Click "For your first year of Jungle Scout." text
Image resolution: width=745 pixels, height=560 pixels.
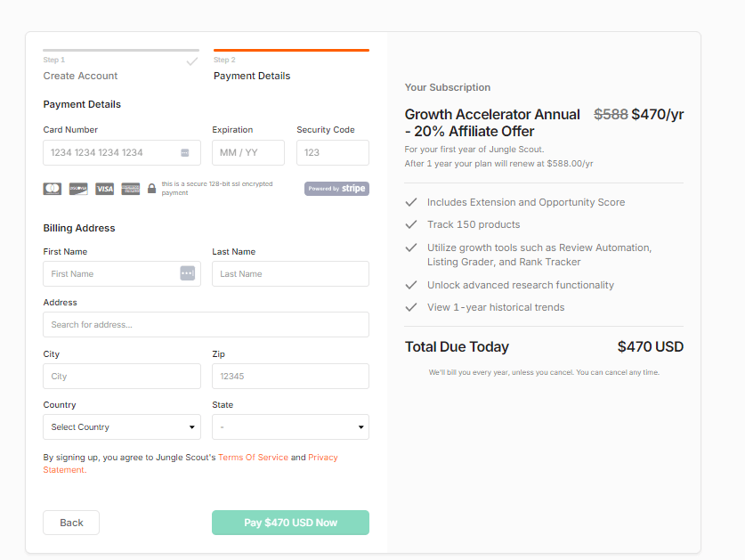474,150
